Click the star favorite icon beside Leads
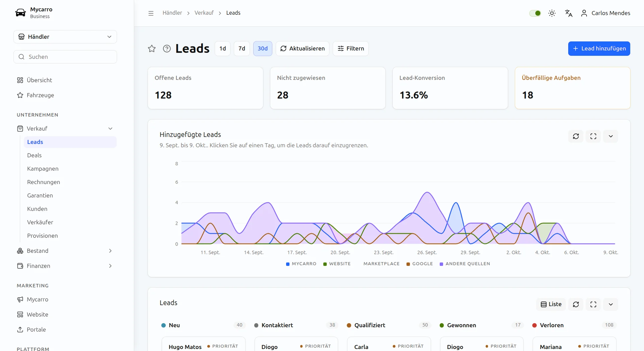 point(152,49)
